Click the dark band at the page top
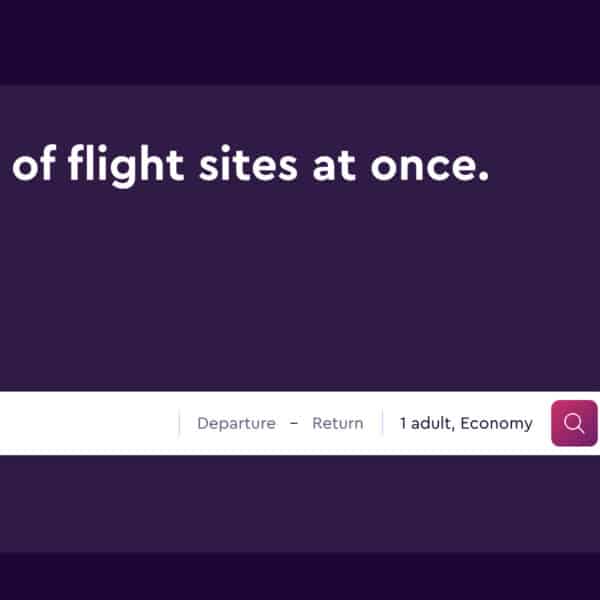 click(x=300, y=42)
